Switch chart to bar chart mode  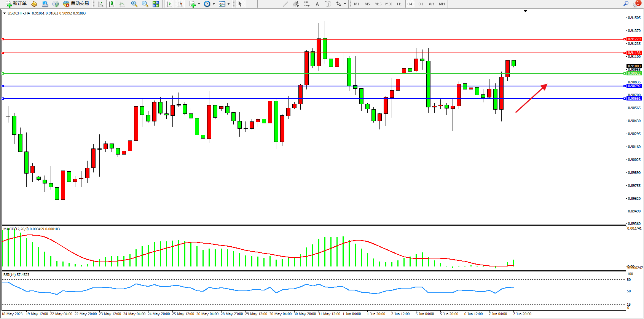point(100,4)
